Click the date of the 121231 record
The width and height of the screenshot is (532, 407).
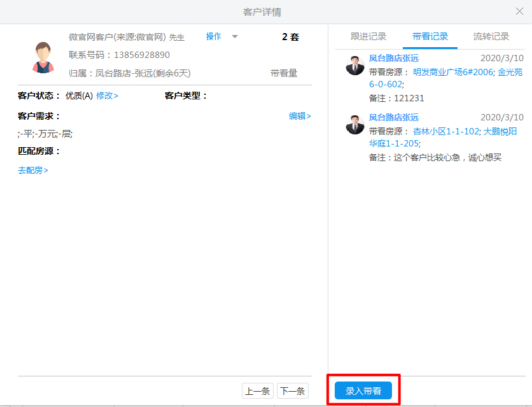tap(502, 58)
